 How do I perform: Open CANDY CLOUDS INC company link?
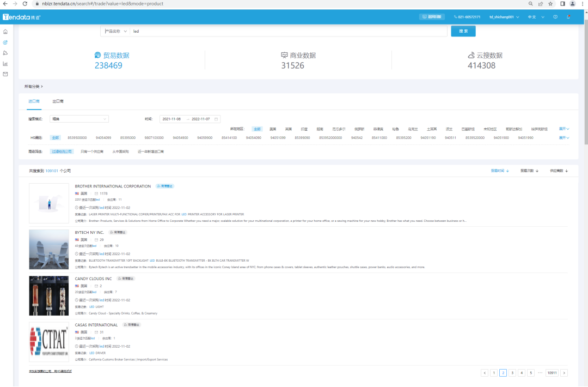point(93,279)
